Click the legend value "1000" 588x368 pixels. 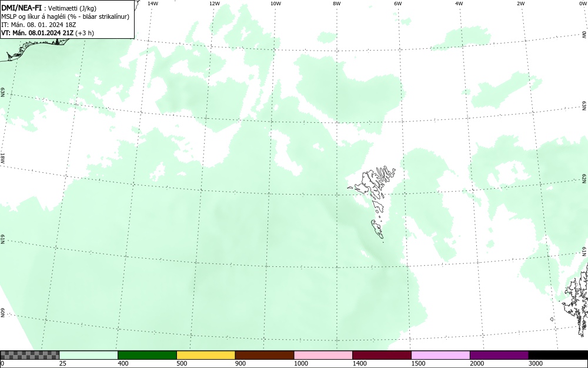[300, 363]
